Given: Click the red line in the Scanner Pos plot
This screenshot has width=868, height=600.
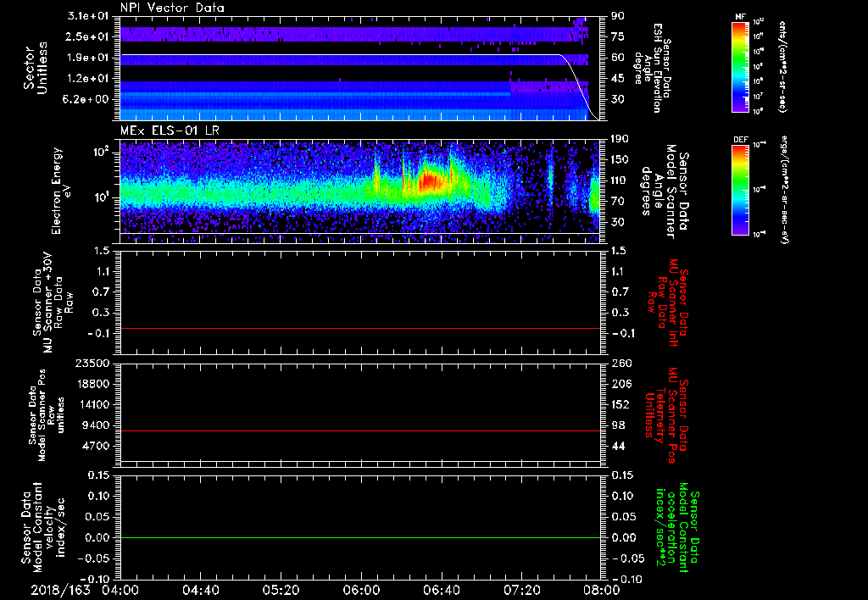Looking at the screenshot, I should (359, 431).
